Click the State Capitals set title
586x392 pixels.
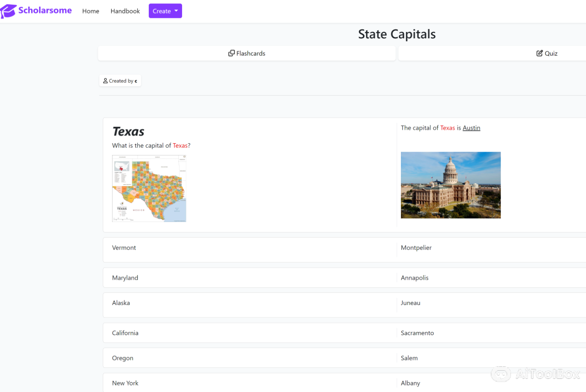[397, 34]
